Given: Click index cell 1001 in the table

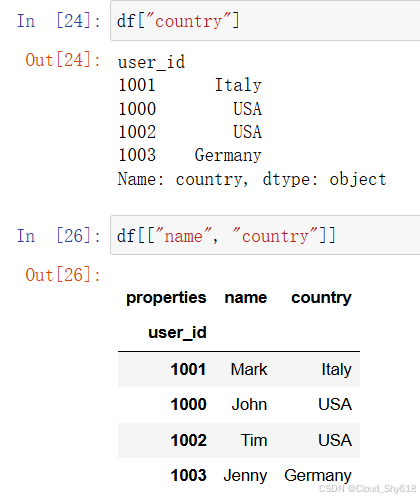Looking at the screenshot, I should pyautogui.click(x=188, y=369).
